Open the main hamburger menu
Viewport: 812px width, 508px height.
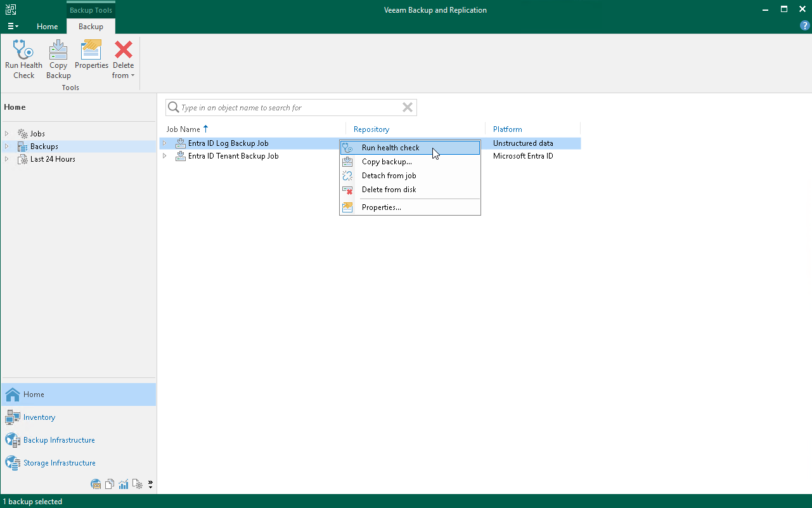click(x=13, y=27)
